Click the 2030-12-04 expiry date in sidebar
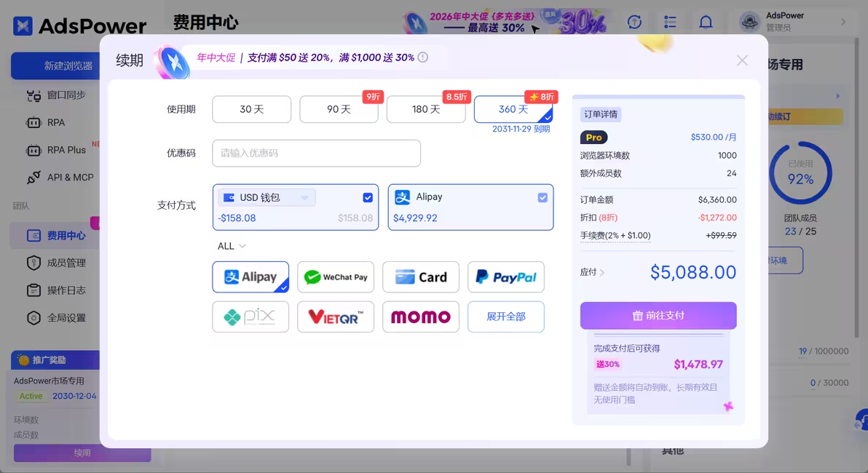Screen dimensions: 868x473 tap(74, 396)
